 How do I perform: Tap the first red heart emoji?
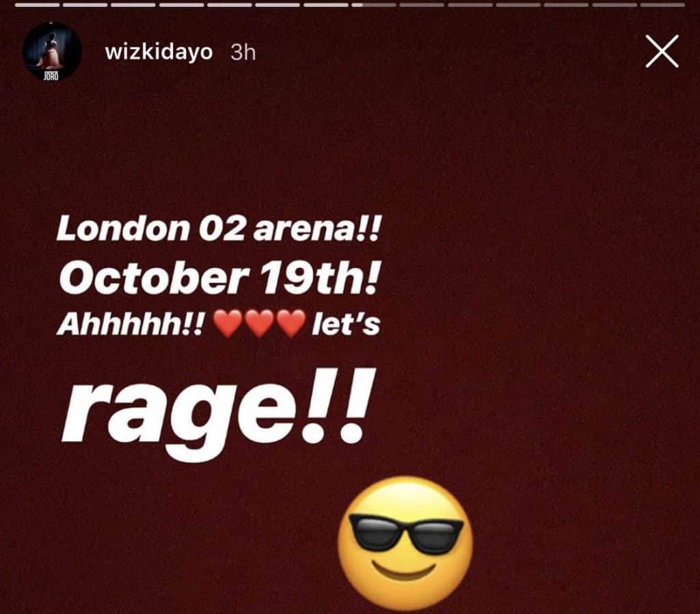coord(228,323)
